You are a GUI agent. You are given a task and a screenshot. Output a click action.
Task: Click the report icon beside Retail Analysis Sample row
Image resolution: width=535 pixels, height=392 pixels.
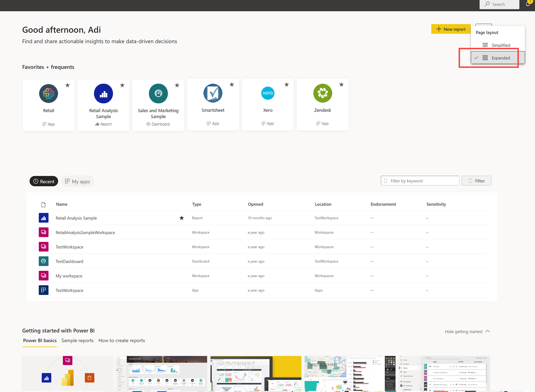[44, 218]
